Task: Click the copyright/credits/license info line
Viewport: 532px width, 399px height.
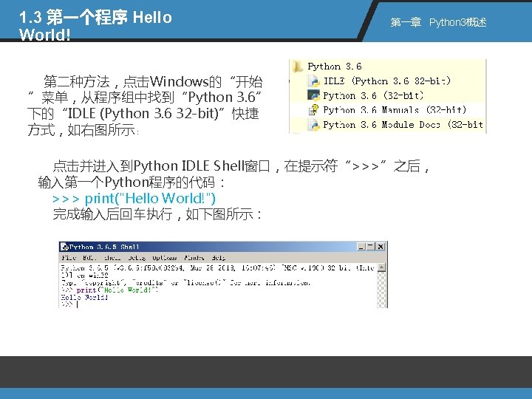Action: (x=185, y=282)
